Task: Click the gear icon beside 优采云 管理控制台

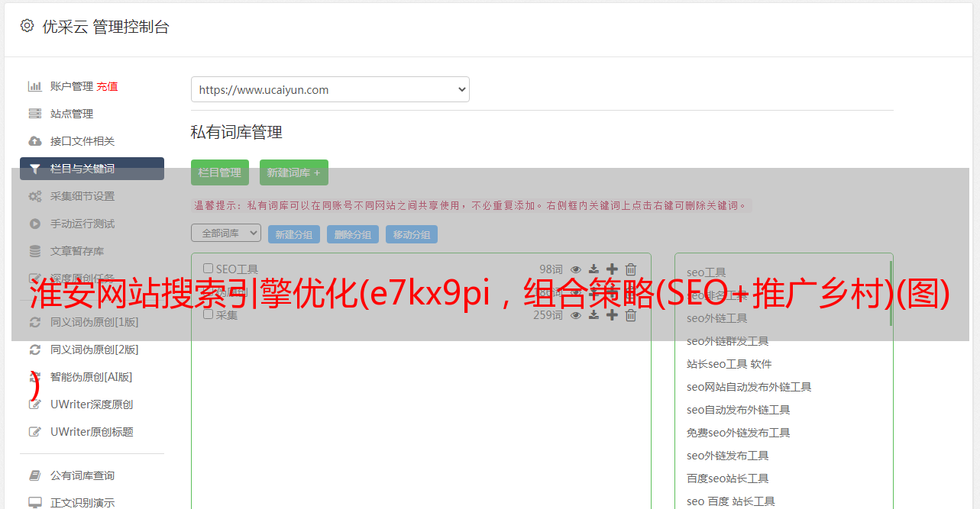Action: 27,26
